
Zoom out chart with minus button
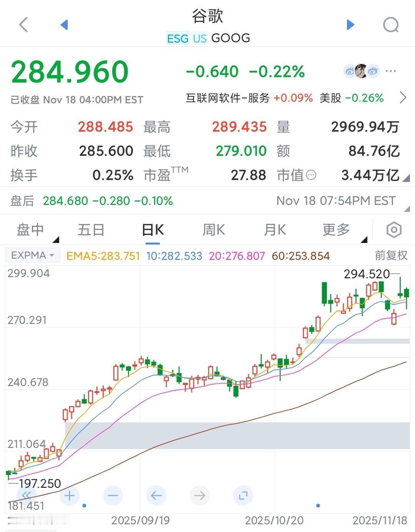[x=113, y=496]
